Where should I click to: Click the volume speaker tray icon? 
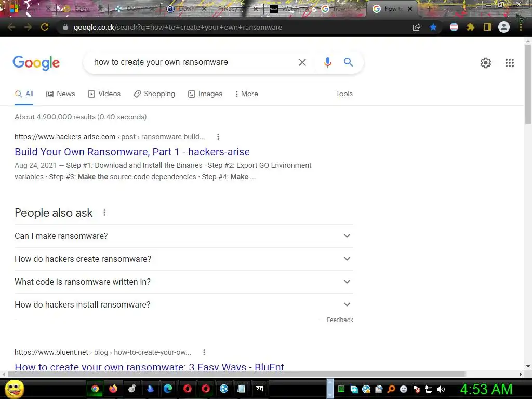[441, 389]
